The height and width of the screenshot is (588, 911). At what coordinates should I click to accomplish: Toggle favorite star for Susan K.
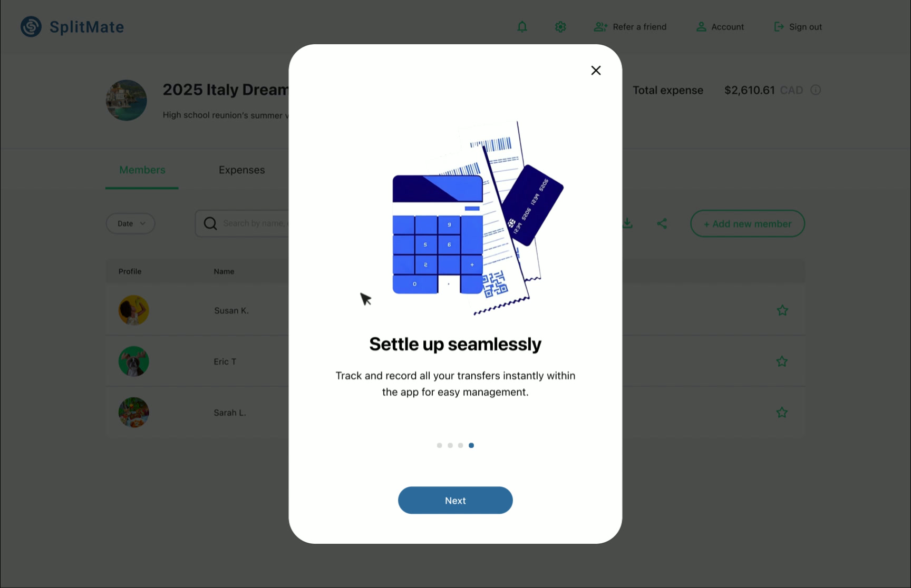coord(782,310)
